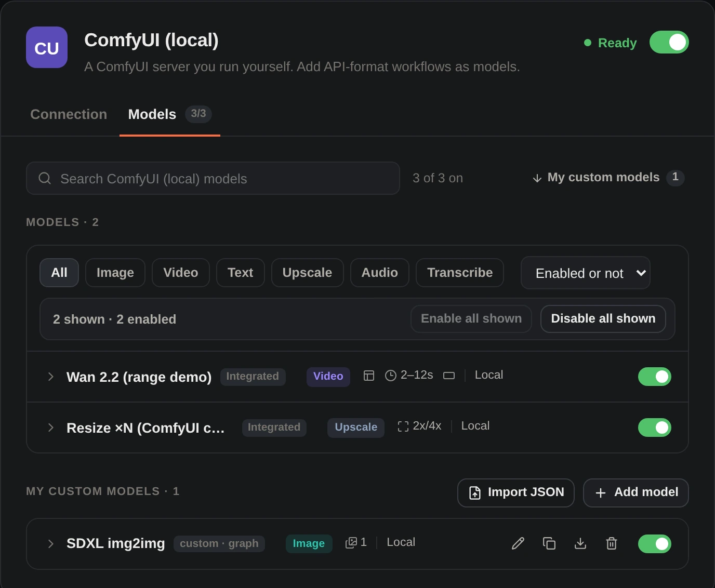This screenshot has width=715, height=588.
Task: Duplicate SDXL img2img with the copy icon
Action: (549, 543)
